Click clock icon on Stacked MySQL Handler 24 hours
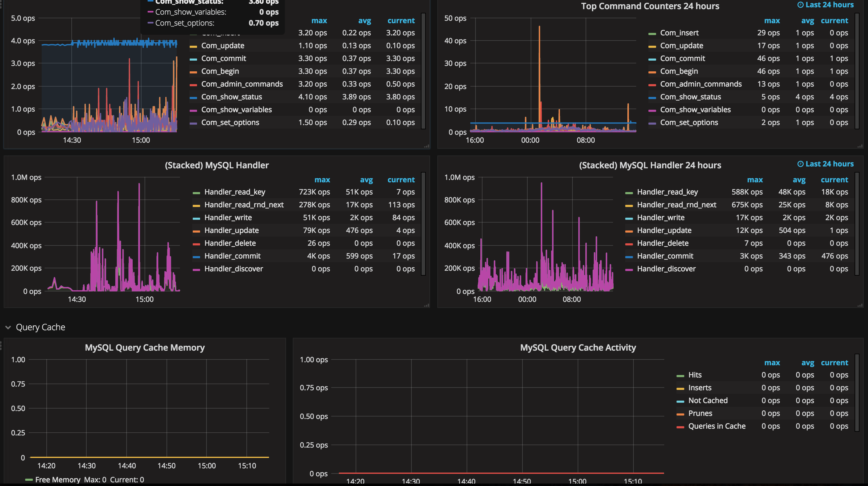The width and height of the screenshot is (868, 486). [x=800, y=164]
